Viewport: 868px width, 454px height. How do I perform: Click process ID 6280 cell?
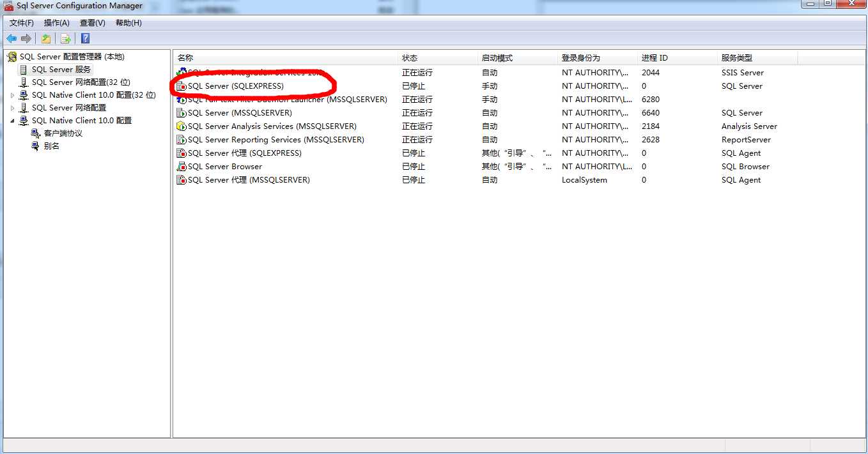point(651,100)
